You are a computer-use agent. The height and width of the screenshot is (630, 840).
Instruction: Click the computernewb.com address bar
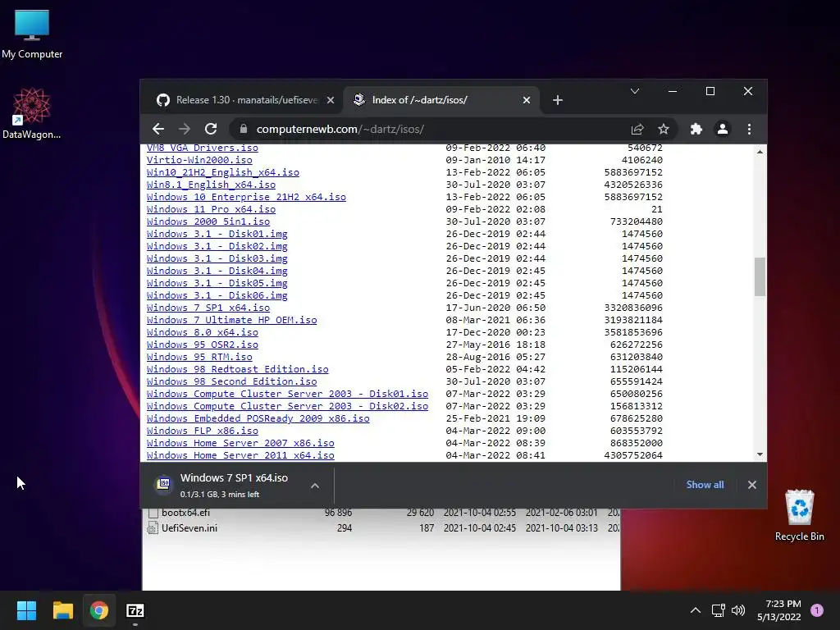[428, 129]
